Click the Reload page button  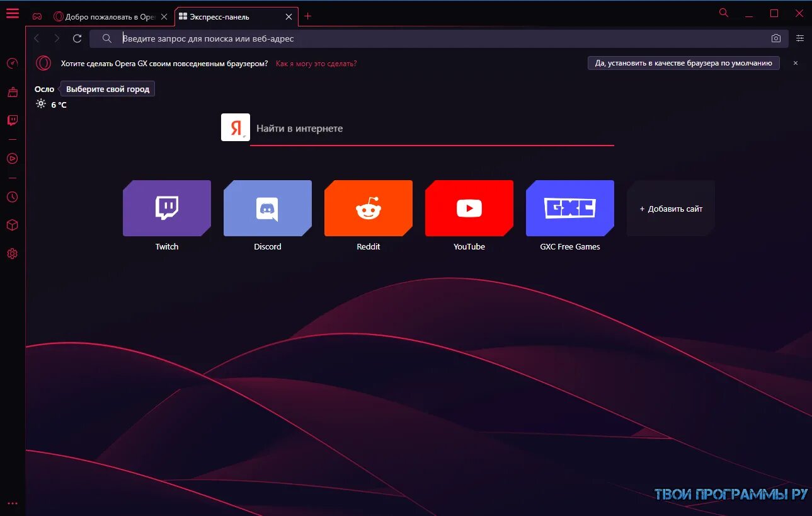pyautogui.click(x=77, y=38)
